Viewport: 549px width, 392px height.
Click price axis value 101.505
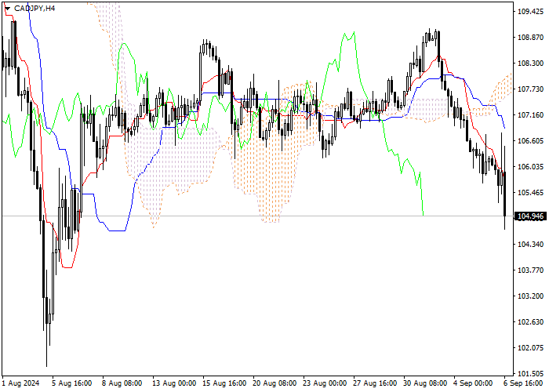[x=530, y=373]
